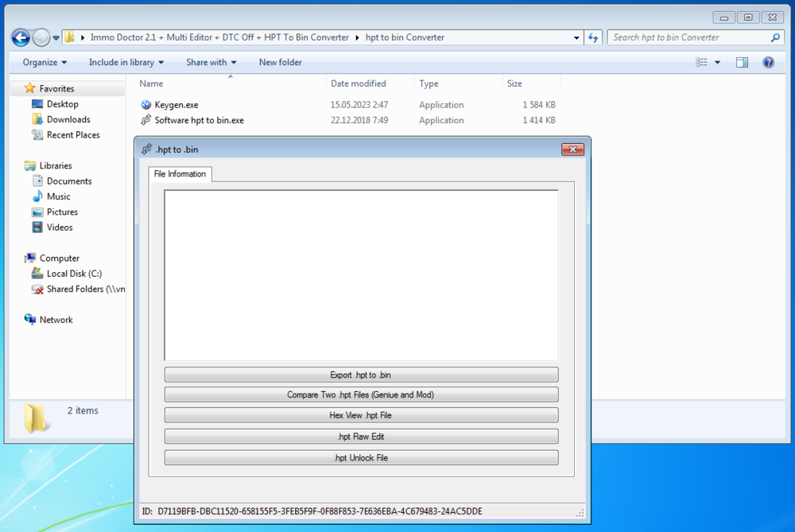Click the .hpt Raw Edit button
Image resolution: width=795 pixels, height=532 pixels.
361,437
